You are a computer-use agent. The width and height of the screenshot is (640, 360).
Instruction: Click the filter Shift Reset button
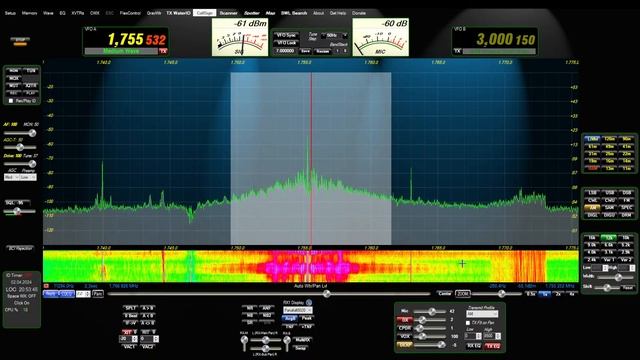629,288
